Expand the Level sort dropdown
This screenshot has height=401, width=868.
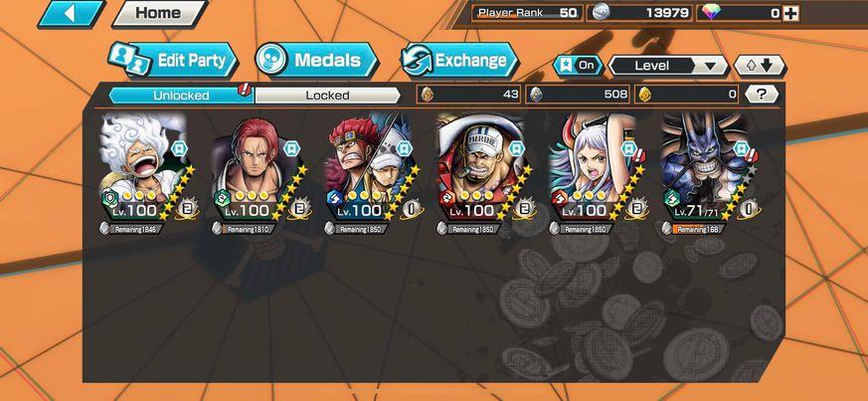point(669,66)
